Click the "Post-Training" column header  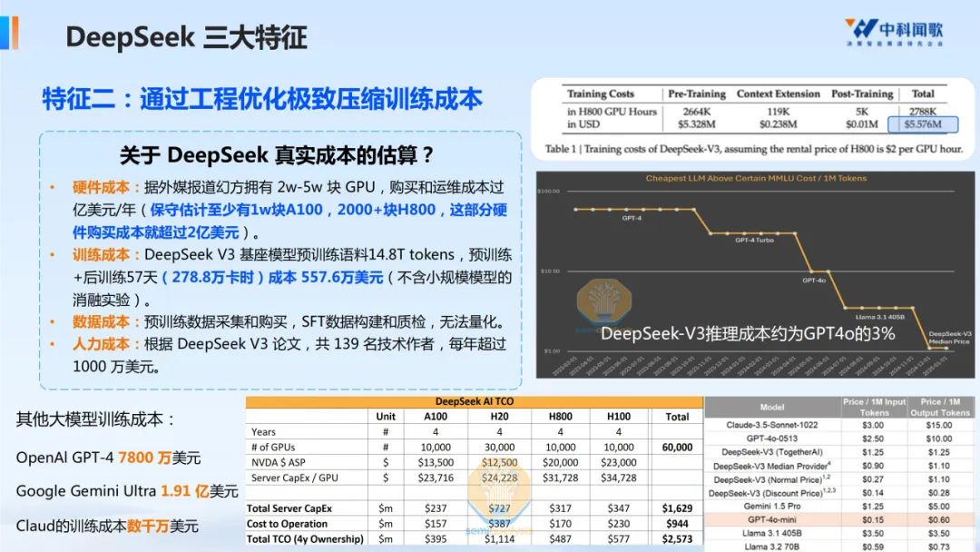pyautogui.click(x=862, y=94)
